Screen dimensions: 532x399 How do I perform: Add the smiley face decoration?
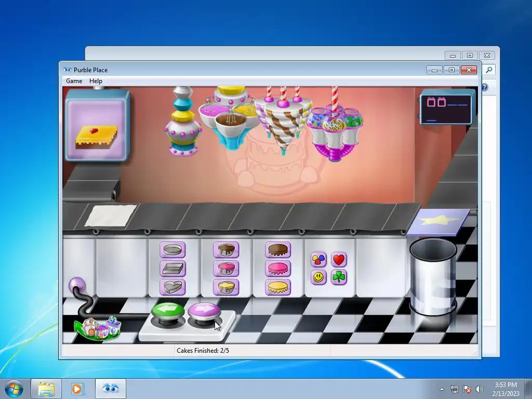pos(318,277)
